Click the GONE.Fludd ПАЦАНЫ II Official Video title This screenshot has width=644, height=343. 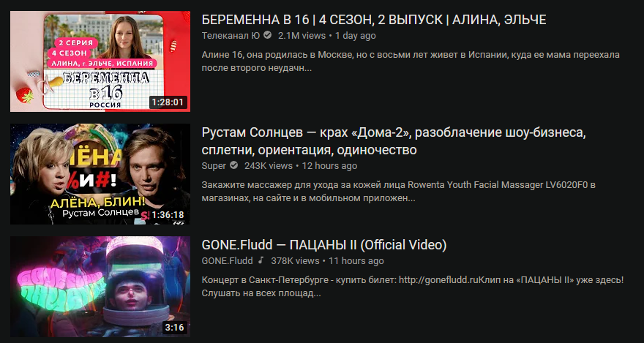324,245
